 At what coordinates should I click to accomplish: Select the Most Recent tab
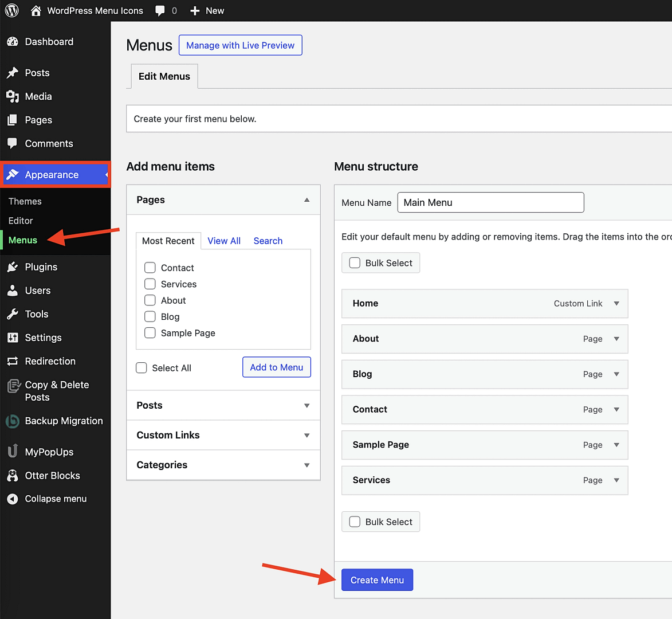click(x=168, y=241)
